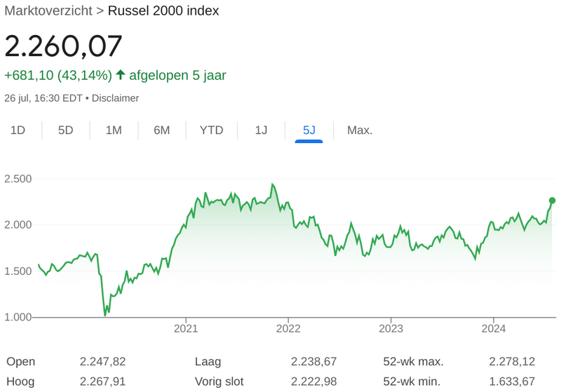Open the Marktoverzicht breadcrumb link
Image resolution: width=561 pixels, height=392 pixels.
click(48, 11)
